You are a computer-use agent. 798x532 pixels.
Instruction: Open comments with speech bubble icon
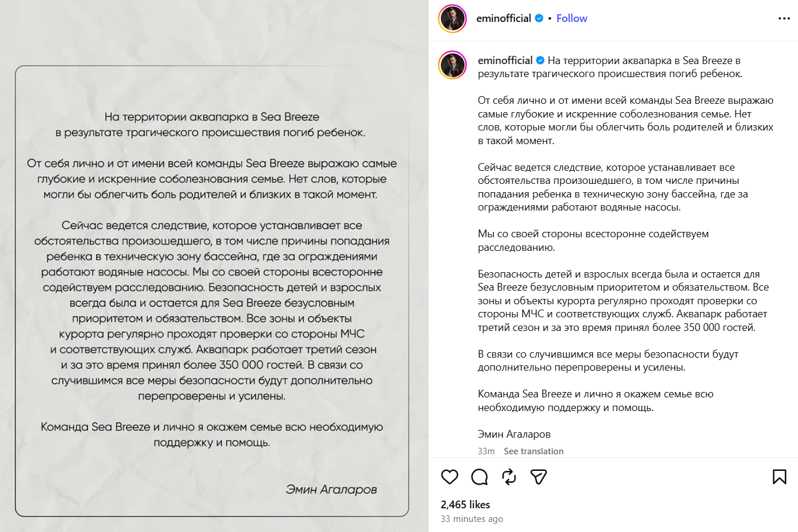479,477
